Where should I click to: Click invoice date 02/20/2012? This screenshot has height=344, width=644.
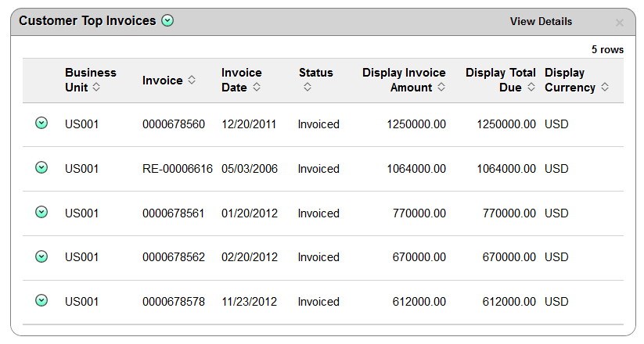(250, 257)
